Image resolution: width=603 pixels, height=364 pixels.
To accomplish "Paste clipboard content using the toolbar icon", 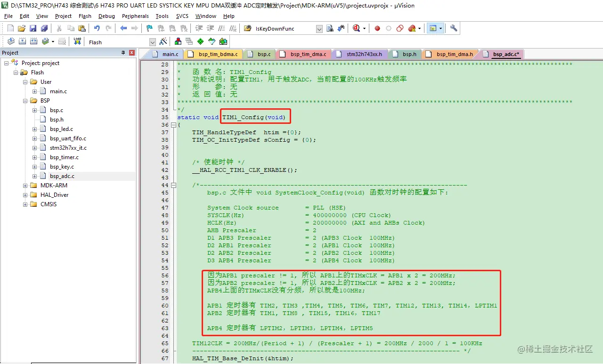I will point(82,28).
